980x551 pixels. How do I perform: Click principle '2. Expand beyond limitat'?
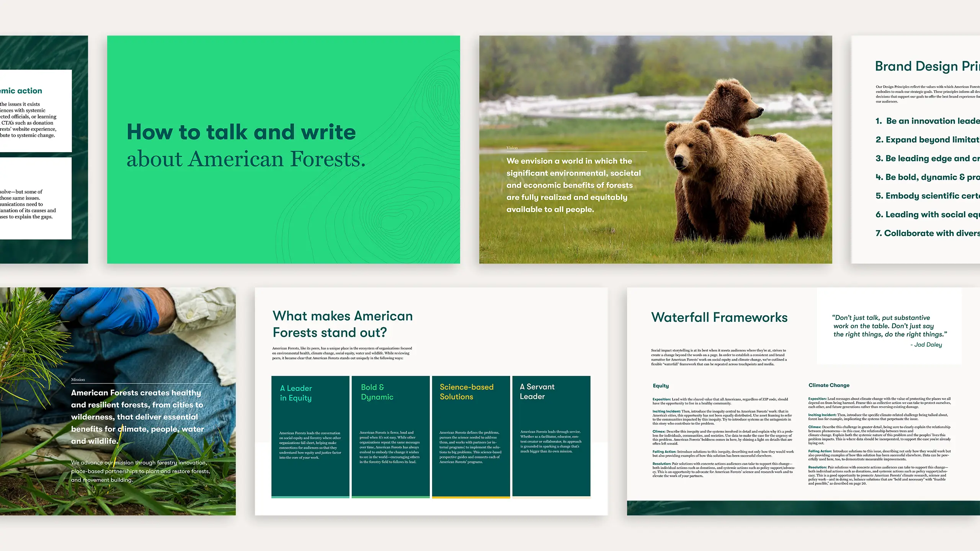click(928, 140)
